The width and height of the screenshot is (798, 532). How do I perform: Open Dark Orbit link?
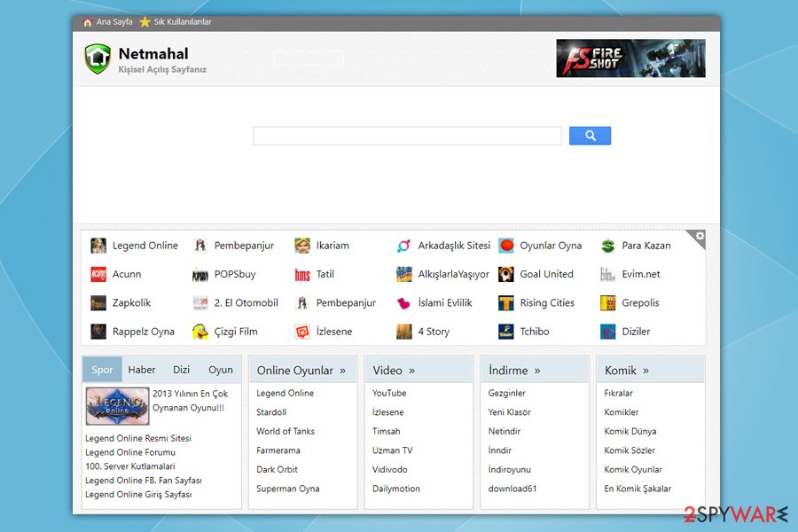277,469
